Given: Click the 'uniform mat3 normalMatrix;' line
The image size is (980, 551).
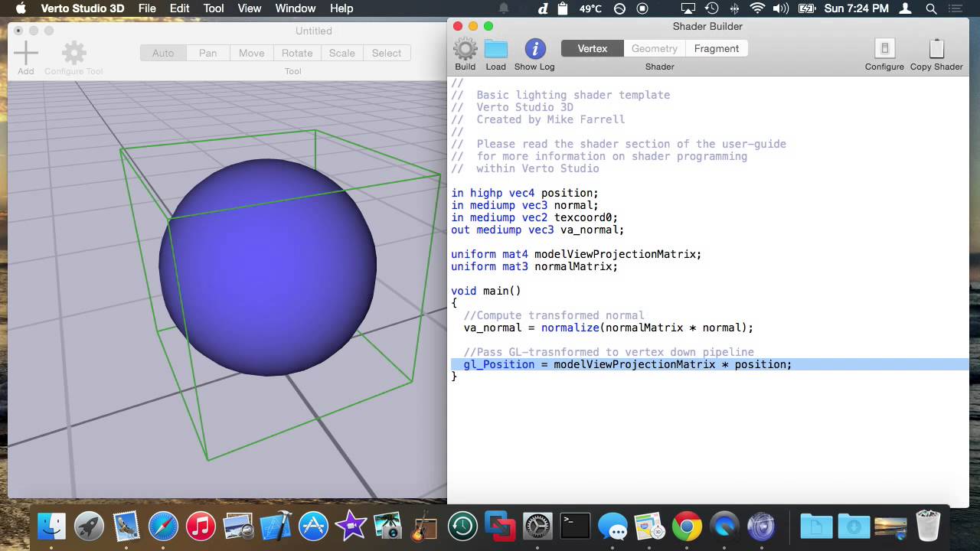Looking at the screenshot, I should (x=534, y=266).
